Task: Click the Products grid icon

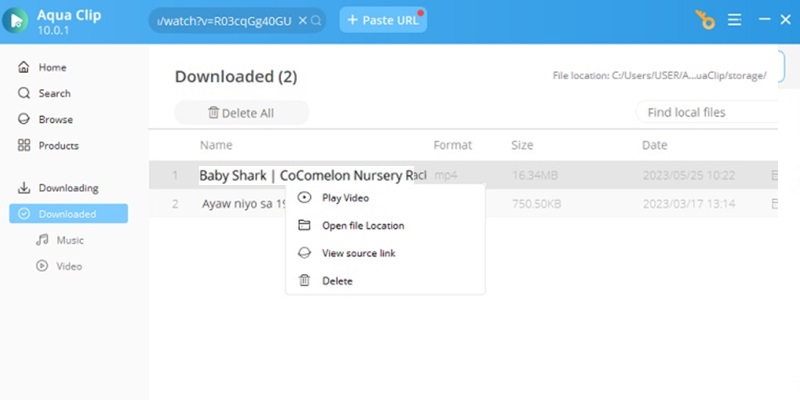Action: tap(23, 145)
